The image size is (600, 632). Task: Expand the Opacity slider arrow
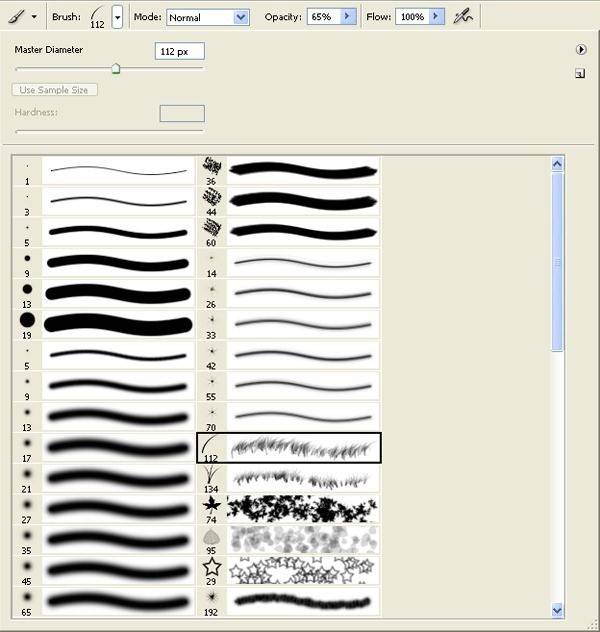[x=348, y=17]
